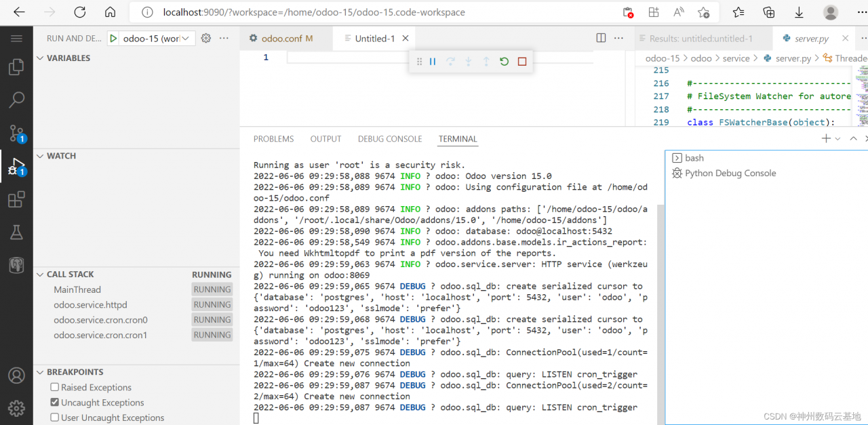The height and width of the screenshot is (425, 868).
Task: Select odoo.service.cron.cron0 thread in call stack
Action: tap(135, 320)
